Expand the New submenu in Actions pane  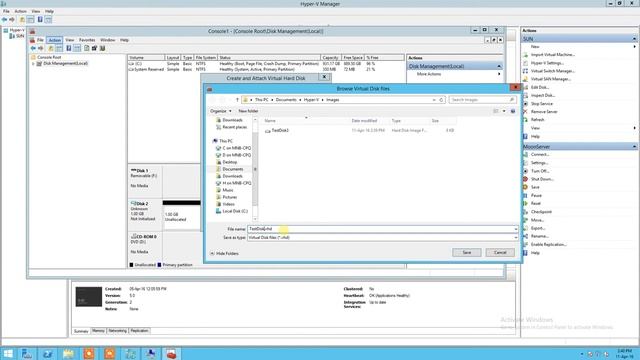tap(634, 47)
